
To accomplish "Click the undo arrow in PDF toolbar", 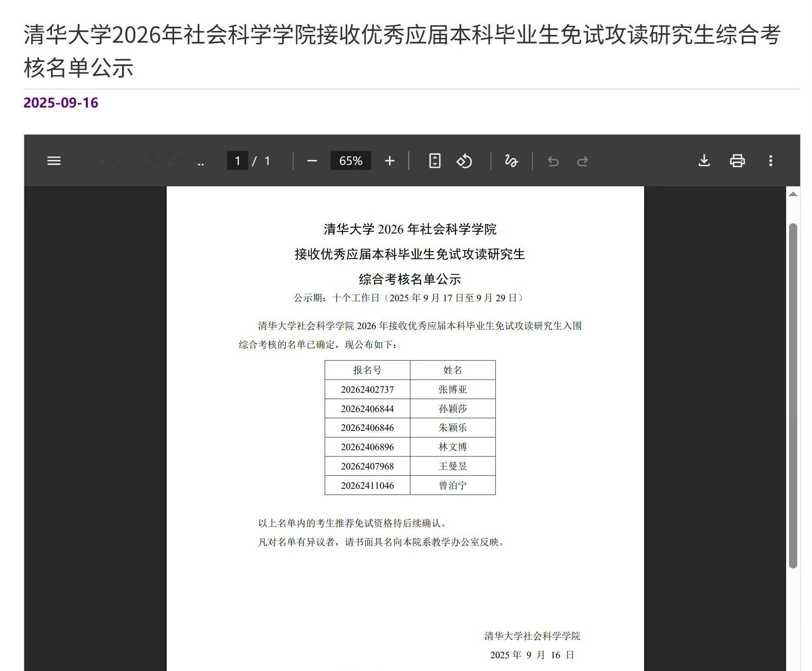I will 553,161.
